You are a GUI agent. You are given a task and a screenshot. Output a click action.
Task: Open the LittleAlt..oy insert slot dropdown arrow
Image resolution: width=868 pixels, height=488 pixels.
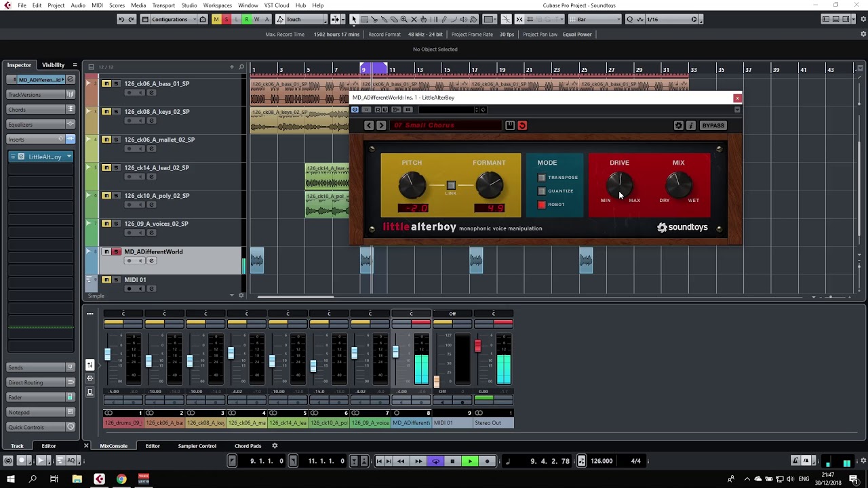[x=68, y=157]
